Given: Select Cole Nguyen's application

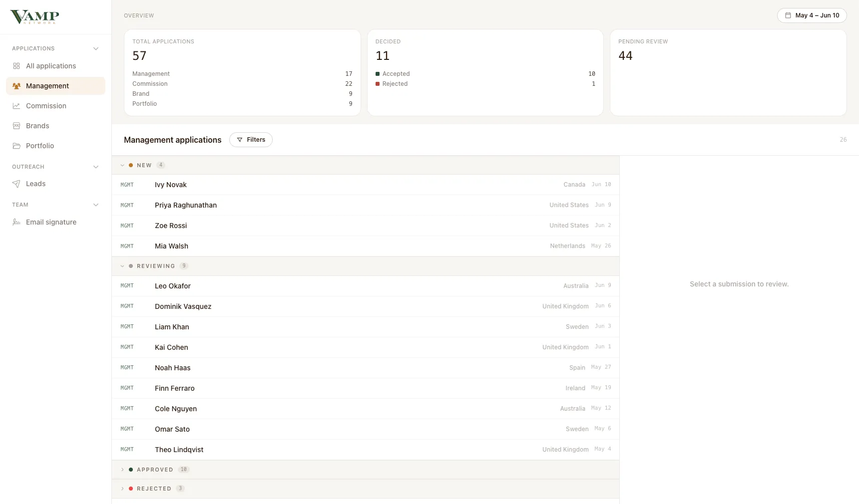Looking at the screenshot, I should [x=366, y=409].
